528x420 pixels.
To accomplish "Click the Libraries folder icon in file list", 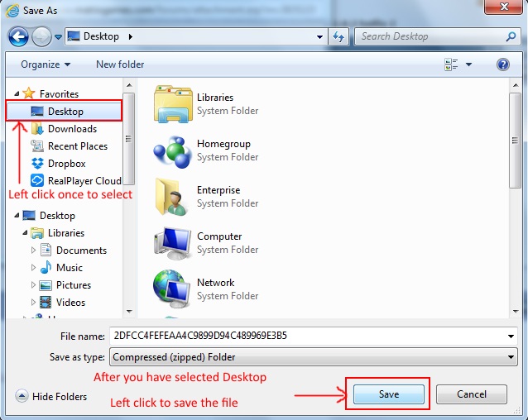I will pyautogui.click(x=173, y=104).
